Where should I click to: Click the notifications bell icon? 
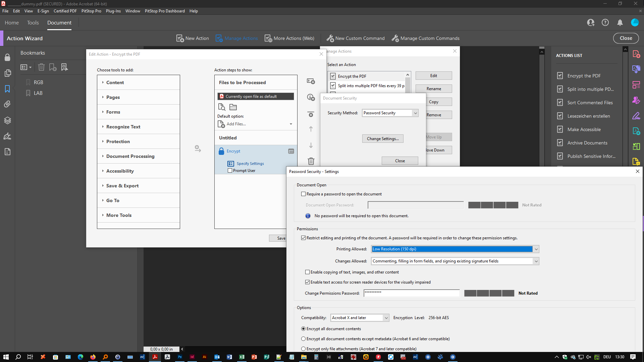(620, 22)
